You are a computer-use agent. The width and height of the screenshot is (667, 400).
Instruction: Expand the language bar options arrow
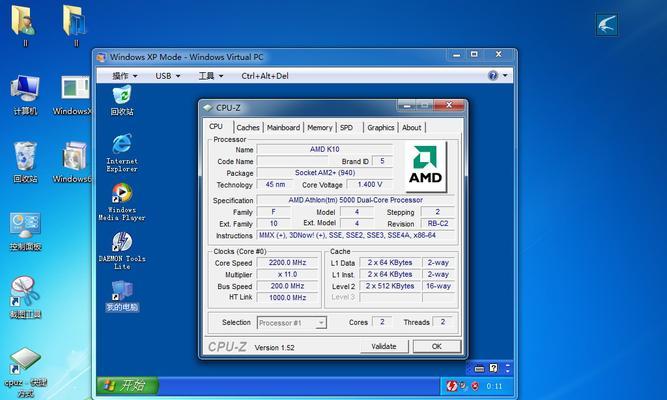point(507,369)
